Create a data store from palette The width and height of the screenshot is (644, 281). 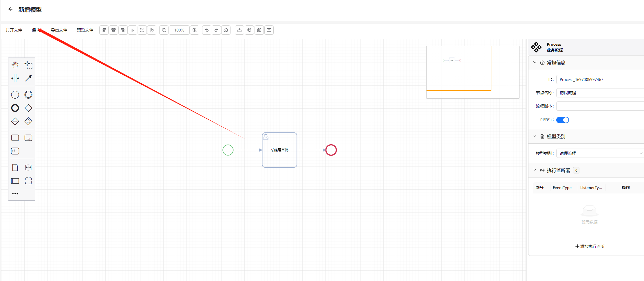pos(28,168)
